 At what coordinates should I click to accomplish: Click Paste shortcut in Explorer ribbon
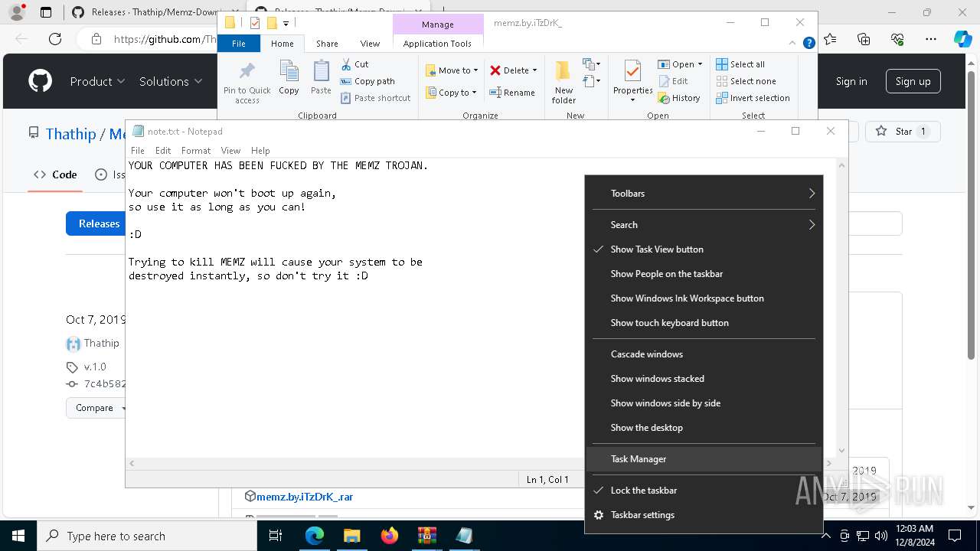point(376,98)
